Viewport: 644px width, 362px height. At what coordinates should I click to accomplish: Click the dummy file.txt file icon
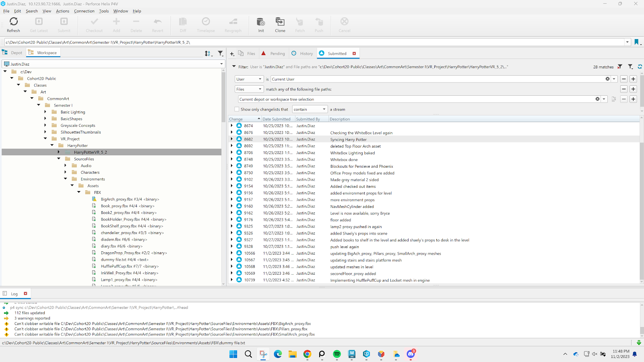[94, 259]
